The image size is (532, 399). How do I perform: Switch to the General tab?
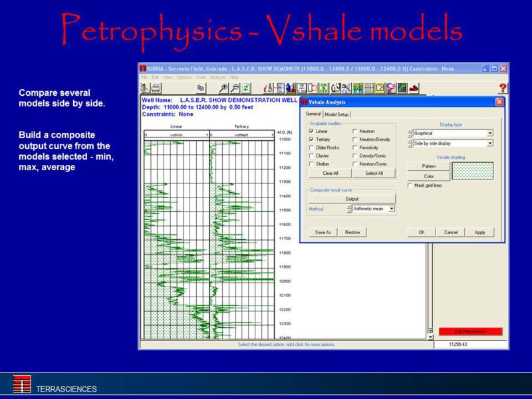pyautogui.click(x=313, y=114)
